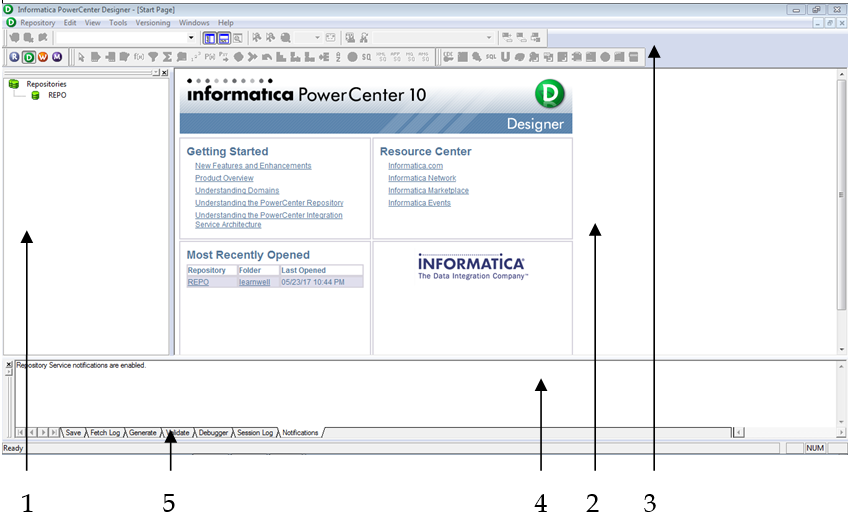The height and width of the screenshot is (523, 850).
Task: Click the magnifier zoom icon in top toolbar
Action: tap(285, 37)
